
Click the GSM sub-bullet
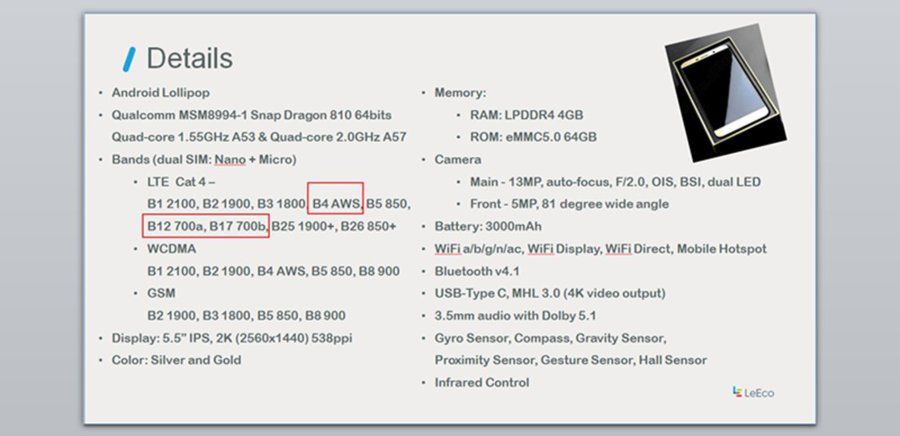pos(161,293)
